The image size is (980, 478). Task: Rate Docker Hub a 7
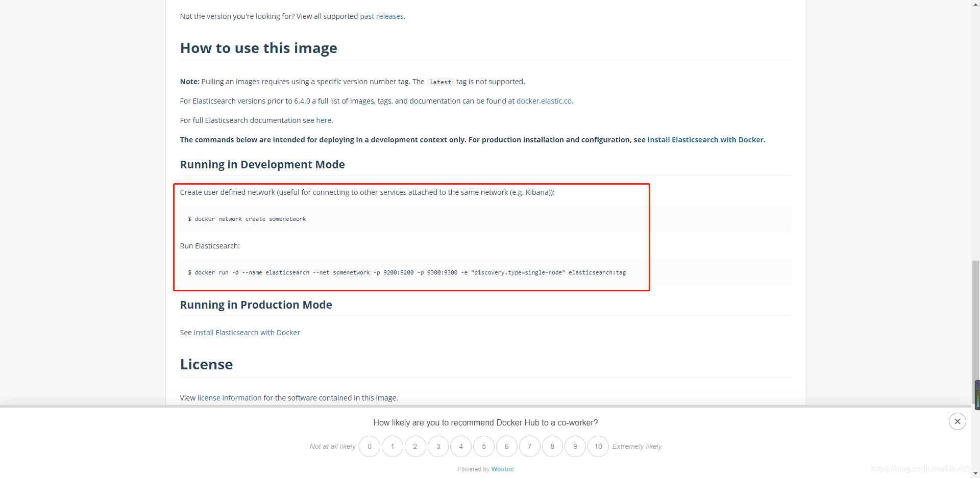(529, 446)
